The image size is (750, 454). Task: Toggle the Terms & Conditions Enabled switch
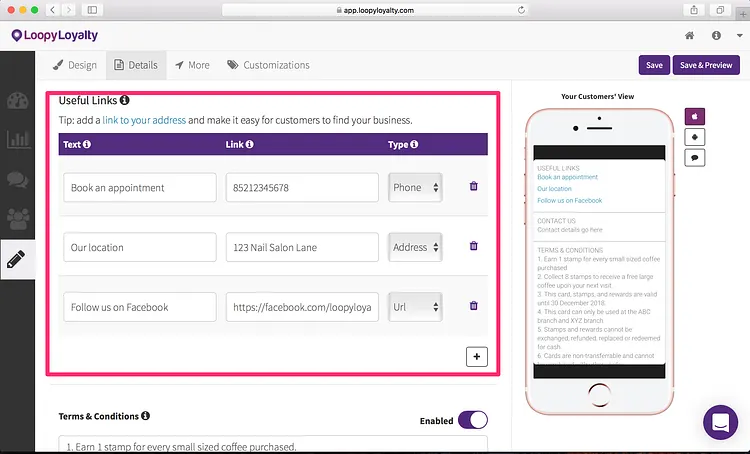[473, 420]
